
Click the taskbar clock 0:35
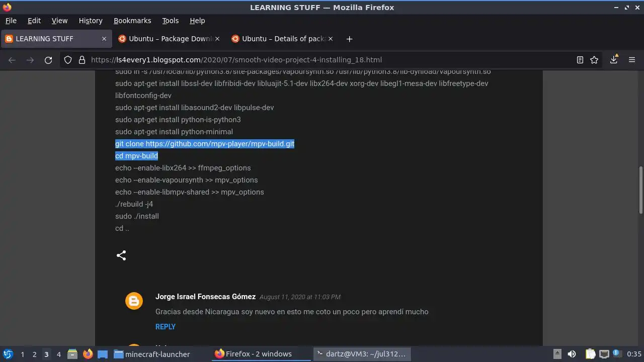pos(634,354)
